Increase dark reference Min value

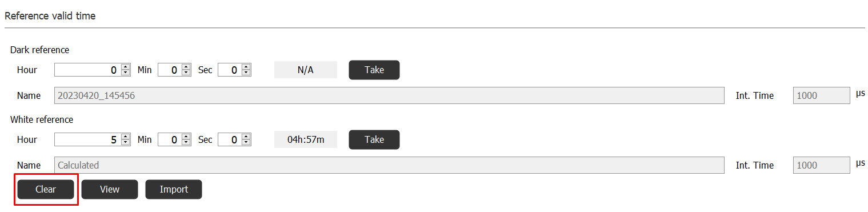186,67
